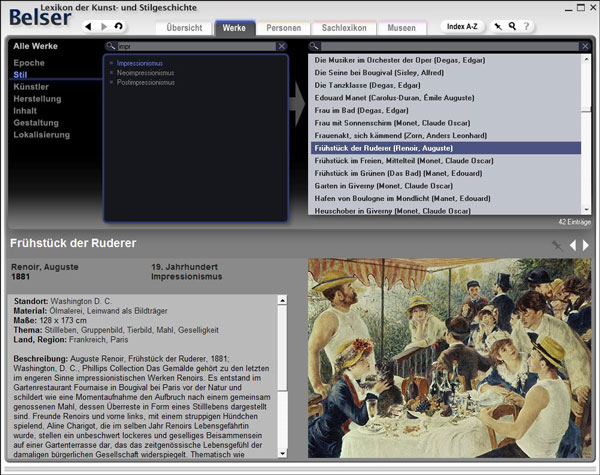
Task: Switch to the Übersicht tab
Action: pyautogui.click(x=184, y=27)
